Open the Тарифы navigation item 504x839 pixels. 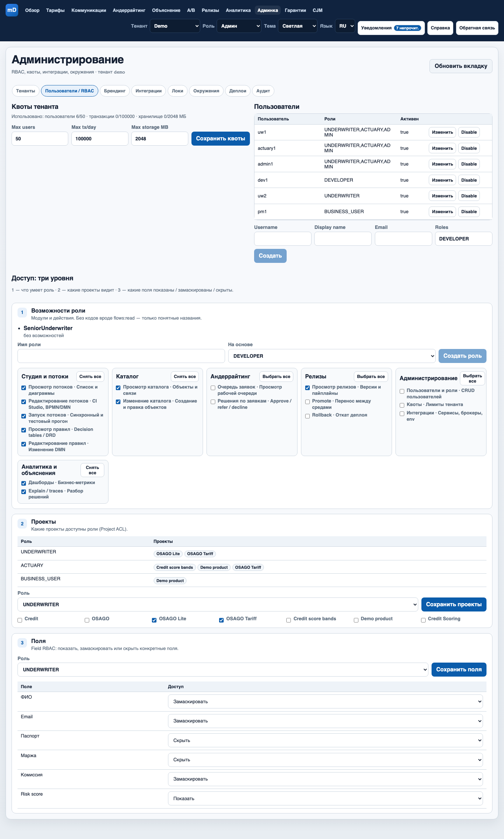pyautogui.click(x=55, y=10)
